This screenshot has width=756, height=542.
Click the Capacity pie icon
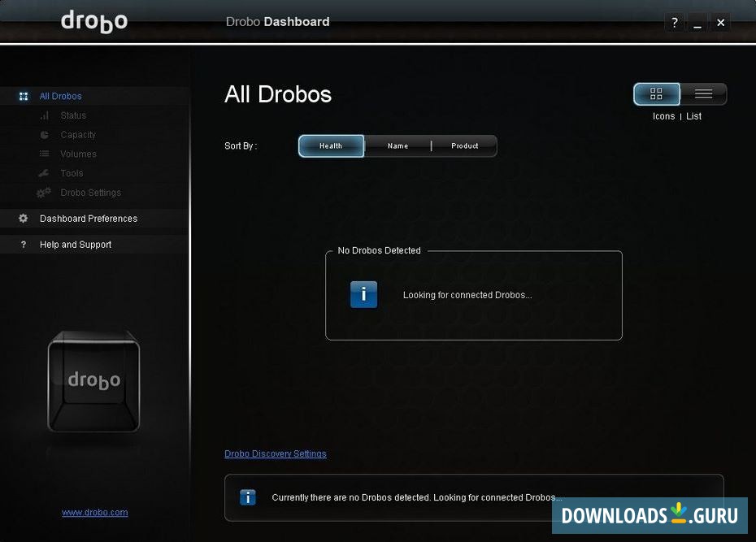(x=45, y=135)
